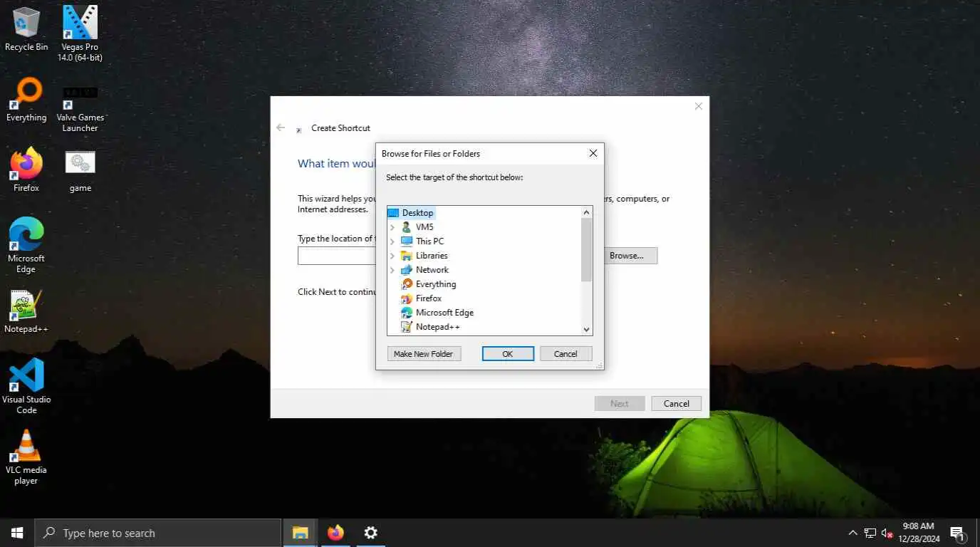The image size is (980, 547).
Task: Open Firefox from the taskbar
Action: [x=335, y=533]
